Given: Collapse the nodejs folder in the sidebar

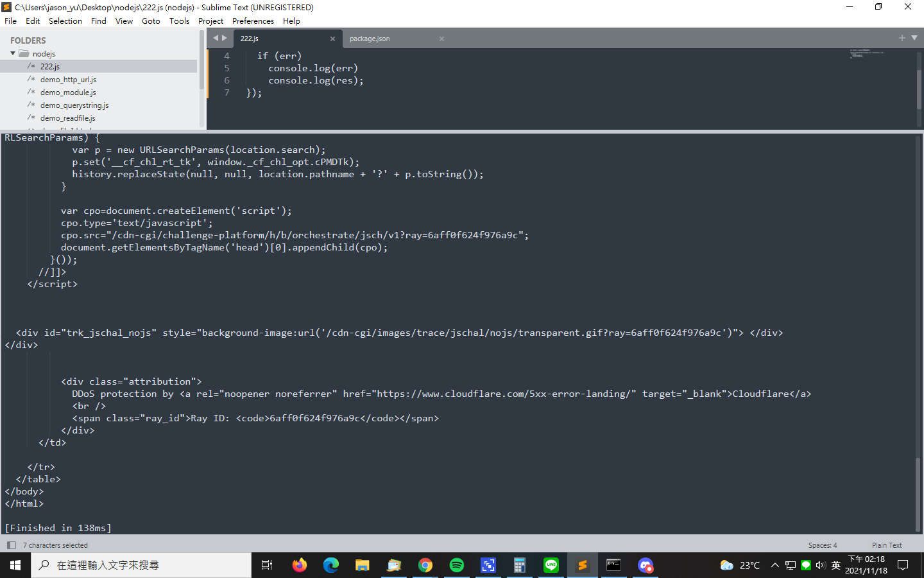Looking at the screenshot, I should pyautogui.click(x=13, y=53).
